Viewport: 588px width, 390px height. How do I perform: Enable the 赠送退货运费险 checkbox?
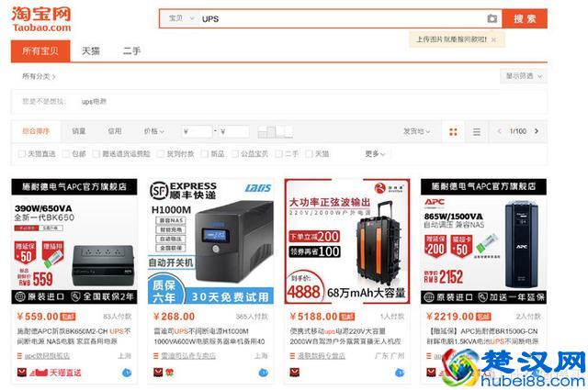[96, 154]
